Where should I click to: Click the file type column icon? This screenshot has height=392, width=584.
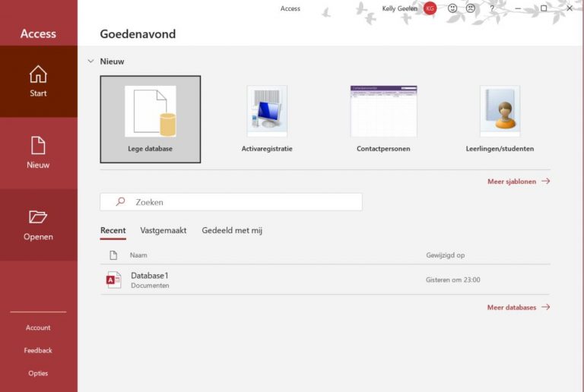[113, 255]
